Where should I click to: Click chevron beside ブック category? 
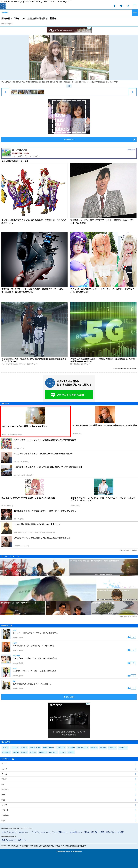pyautogui.click(x=135, y=805)
